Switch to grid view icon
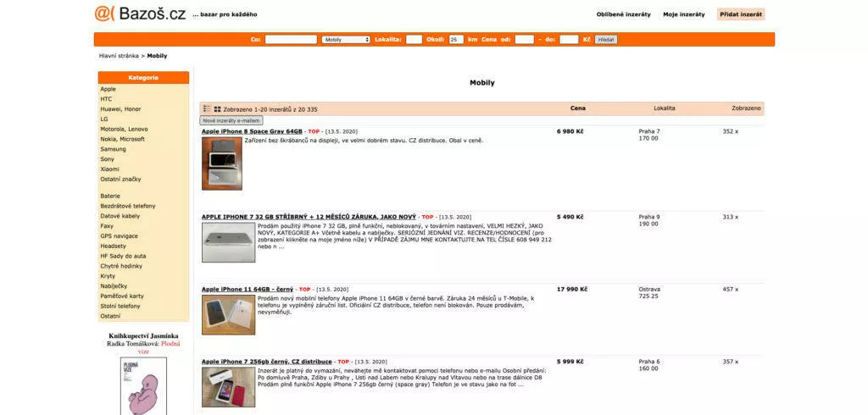The width and height of the screenshot is (868, 415). (218, 109)
